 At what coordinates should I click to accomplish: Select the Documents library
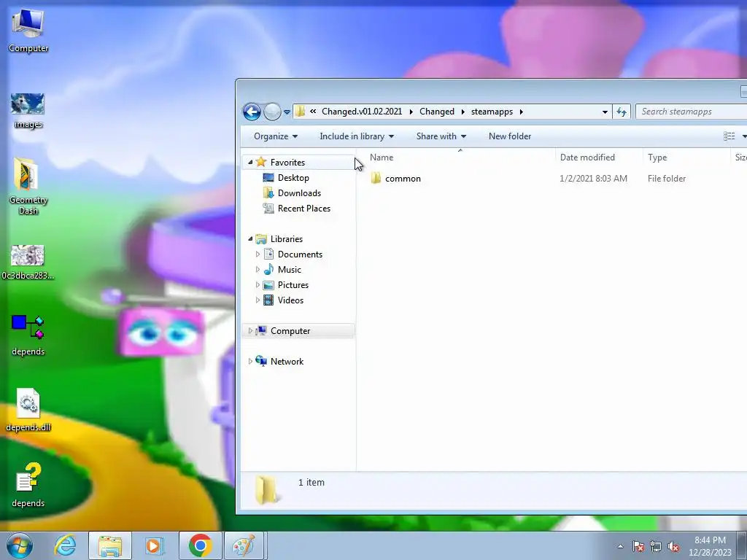[x=300, y=254]
